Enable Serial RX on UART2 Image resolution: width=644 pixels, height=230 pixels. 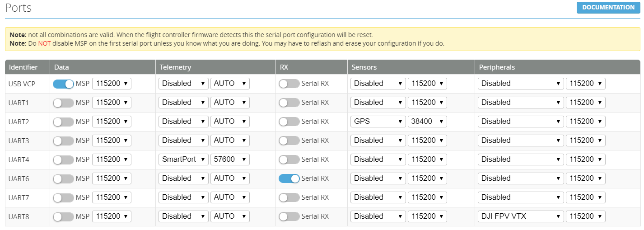[x=289, y=122]
